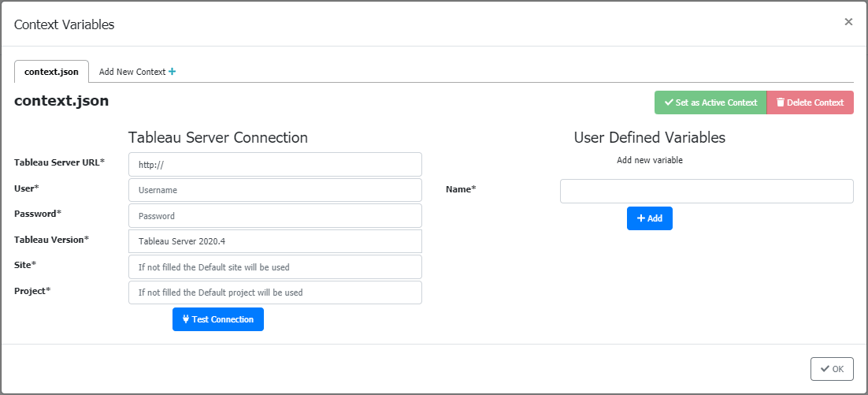868x395 pixels.
Task: Click the Site field for the default site
Action: [x=275, y=267]
